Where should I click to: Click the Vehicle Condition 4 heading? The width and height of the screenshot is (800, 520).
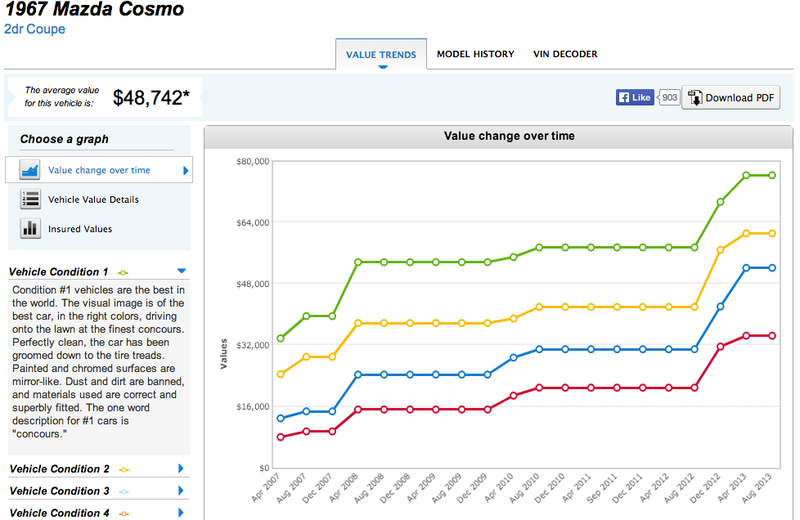59,513
